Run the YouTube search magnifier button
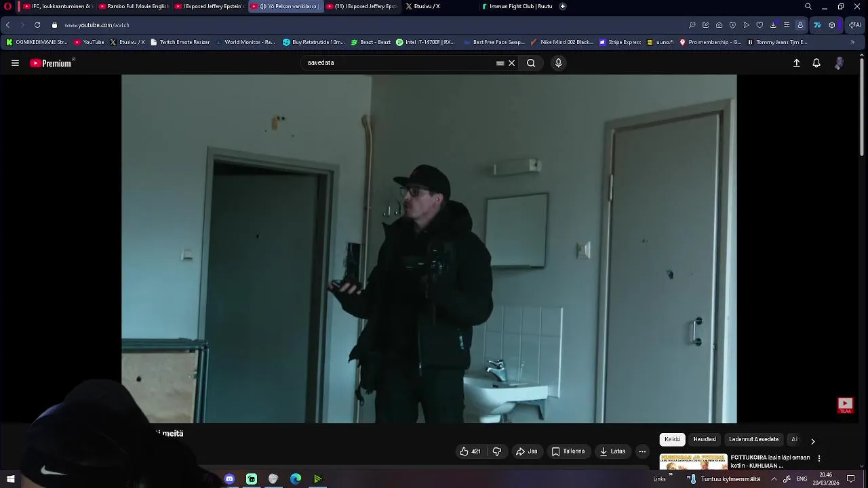Screen dimensions: 868x488 click(x=531, y=63)
